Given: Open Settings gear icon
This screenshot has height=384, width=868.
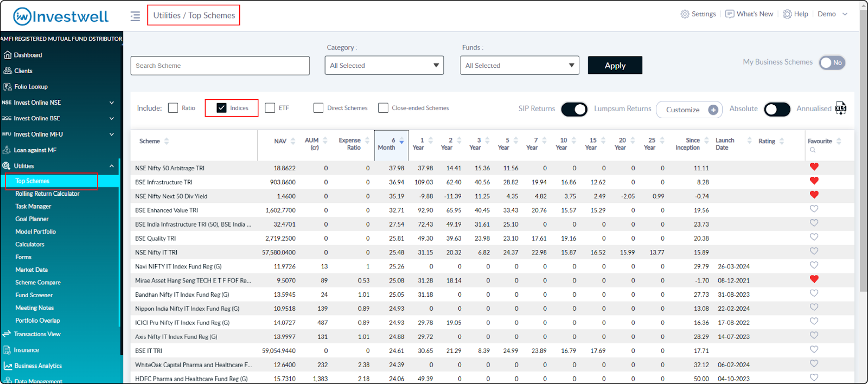Looking at the screenshot, I should coord(685,14).
